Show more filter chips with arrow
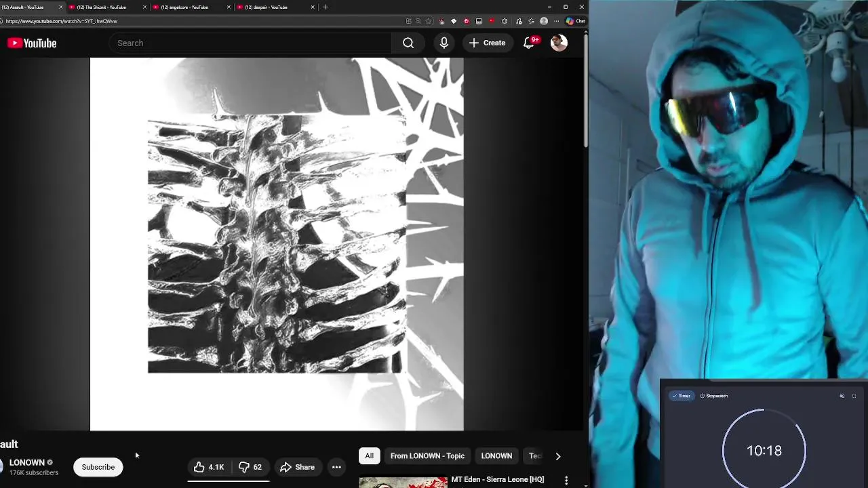The height and width of the screenshot is (488, 868). [x=557, y=456]
